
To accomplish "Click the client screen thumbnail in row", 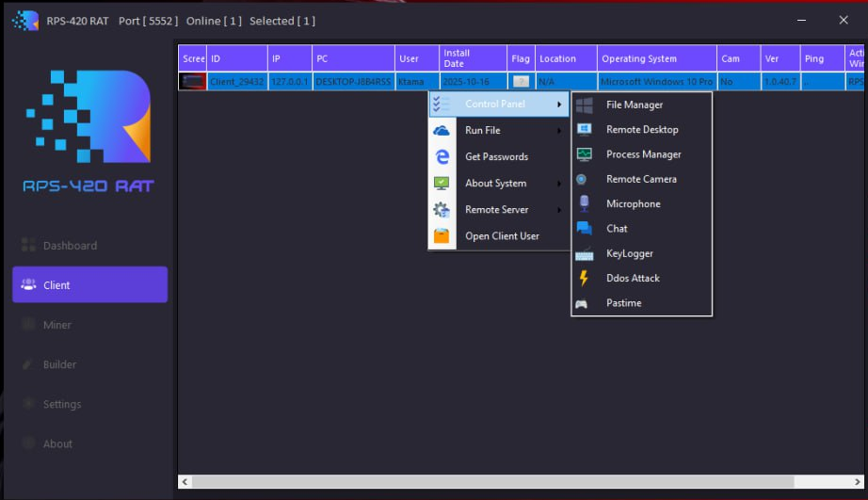I will pyautogui.click(x=193, y=81).
